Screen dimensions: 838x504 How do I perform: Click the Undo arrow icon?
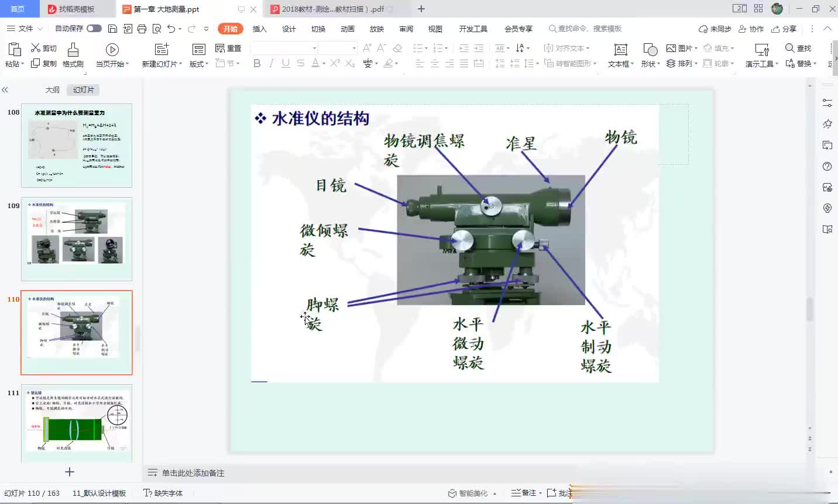pos(171,29)
